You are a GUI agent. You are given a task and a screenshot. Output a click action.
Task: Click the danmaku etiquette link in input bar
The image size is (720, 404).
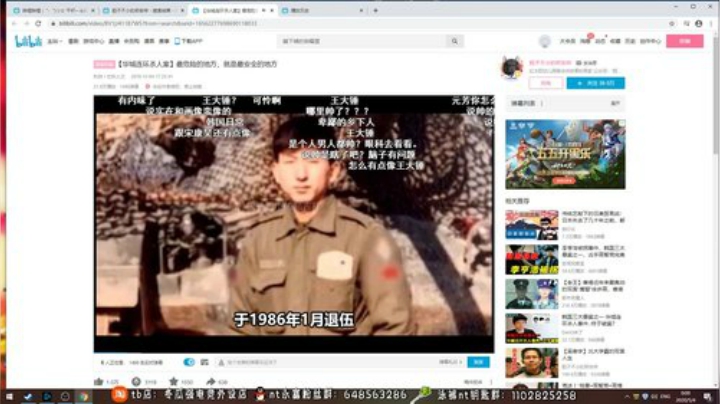pyautogui.click(x=450, y=362)
